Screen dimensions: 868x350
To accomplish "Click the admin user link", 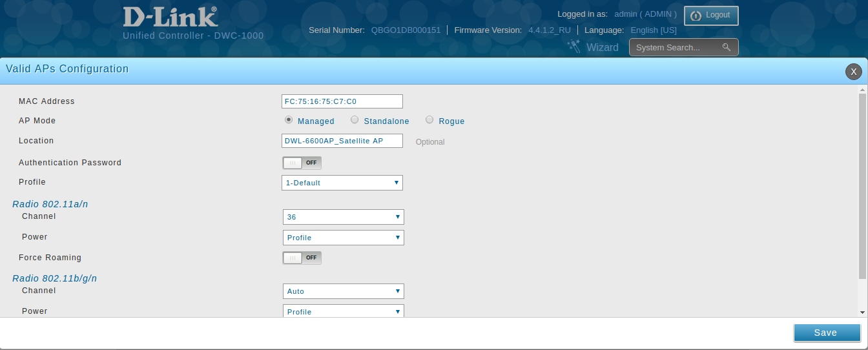I will tap(643, 14).
